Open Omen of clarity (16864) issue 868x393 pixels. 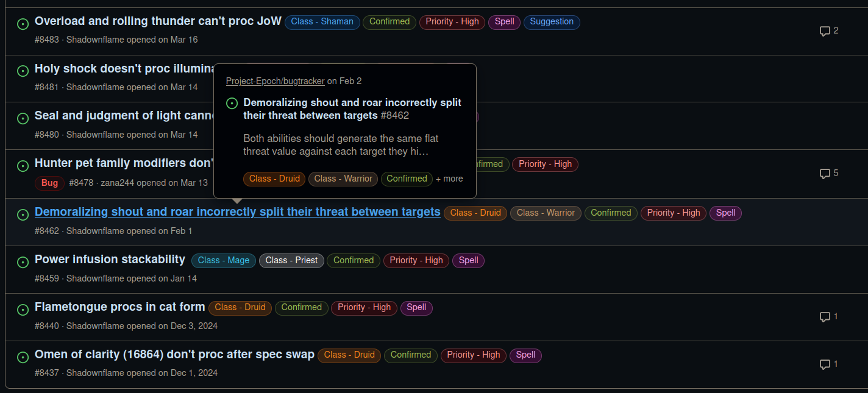click(174, 355)
